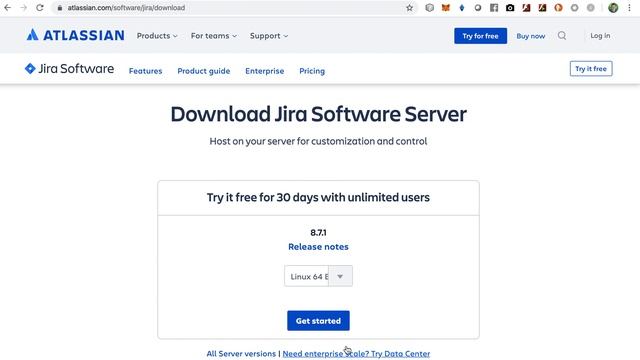Screen dimensions: 640x360
Task: Open the Facebook extension icon
Action: pos(494,8)
